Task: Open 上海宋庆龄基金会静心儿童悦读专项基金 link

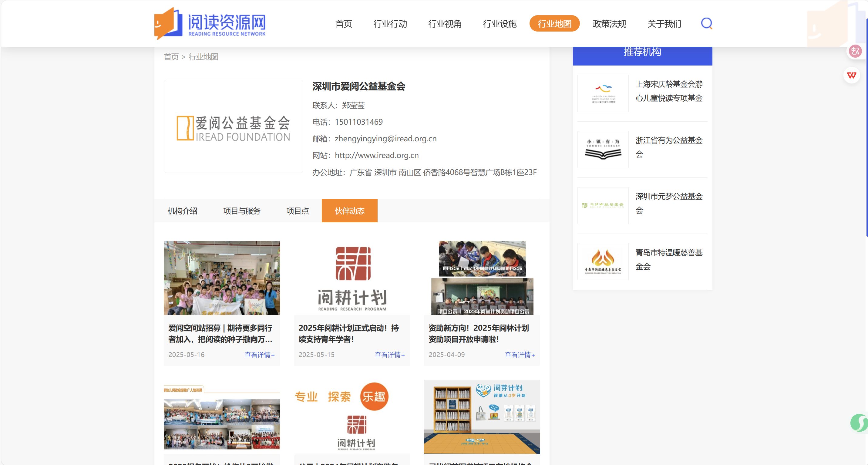Action: pyautogui.click(x=669, y=91)
